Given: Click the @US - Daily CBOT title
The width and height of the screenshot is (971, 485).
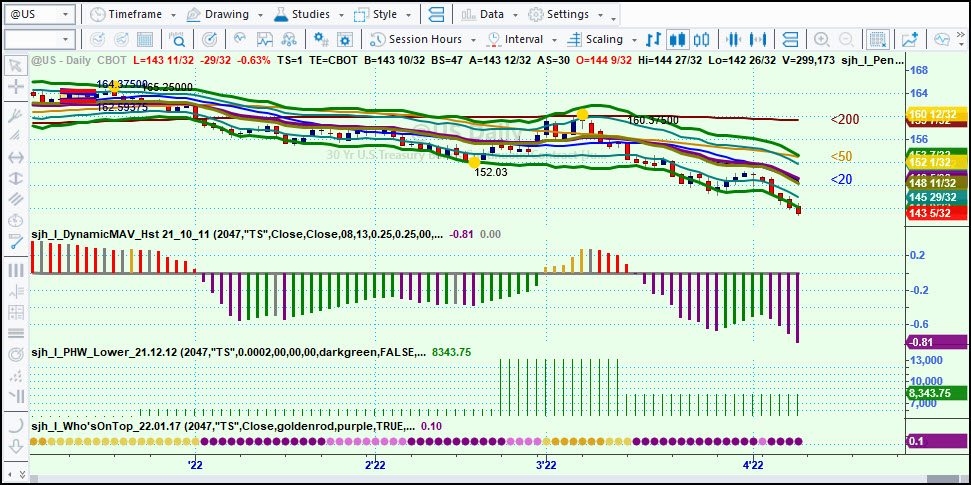Looking at the screenshot, I should (79, 61).
